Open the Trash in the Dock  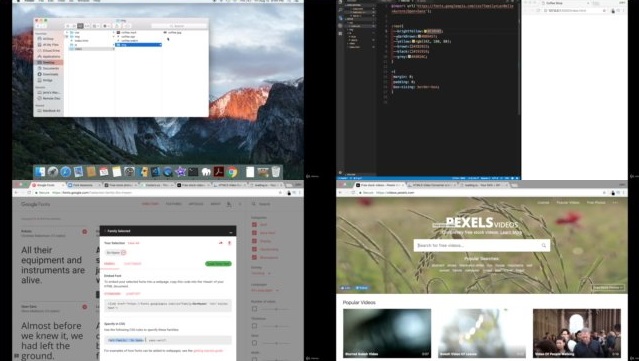tap(276, 172)
